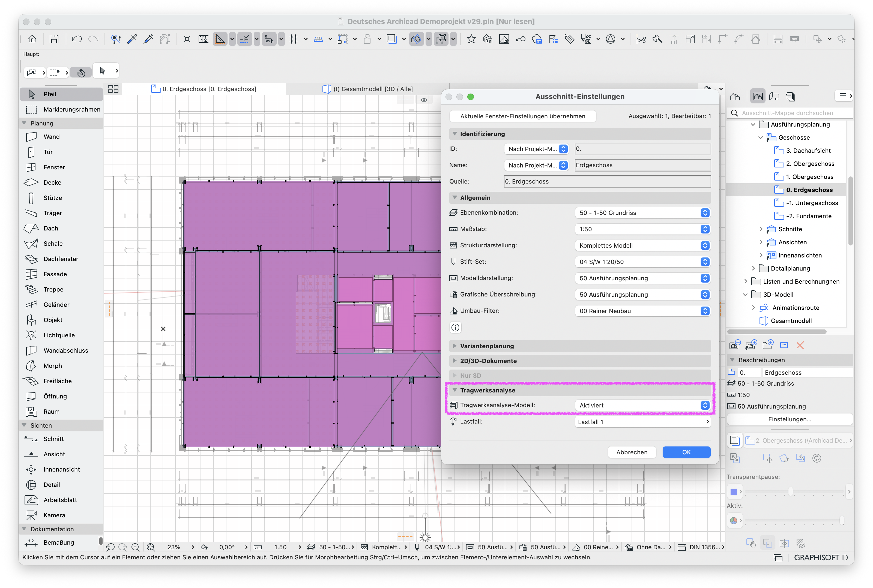The height and width of the screenshot is (588, 873).
Task: Open the Tragwerksanalyse-Modell dropdown set to Aktiviert
Action: [x=642, y=405]
